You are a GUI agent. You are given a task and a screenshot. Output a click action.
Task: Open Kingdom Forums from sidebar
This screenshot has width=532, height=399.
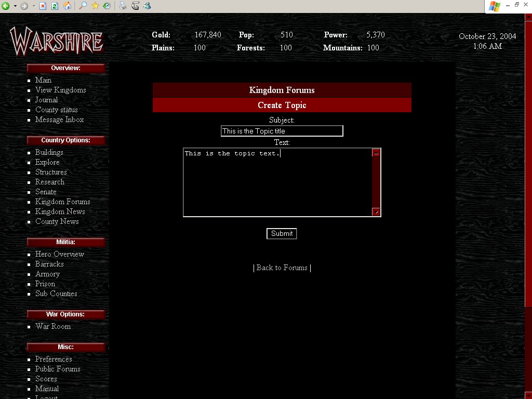click(x=62, y=202)
